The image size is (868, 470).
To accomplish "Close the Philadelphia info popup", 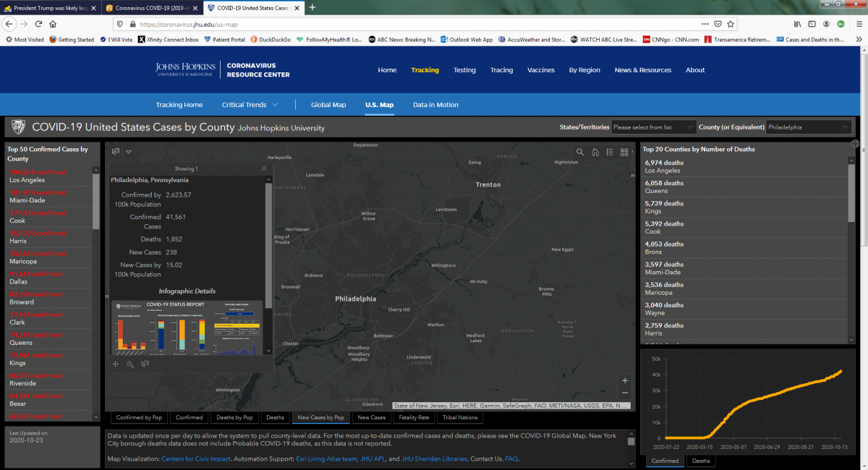I will [x=264, y=168].
